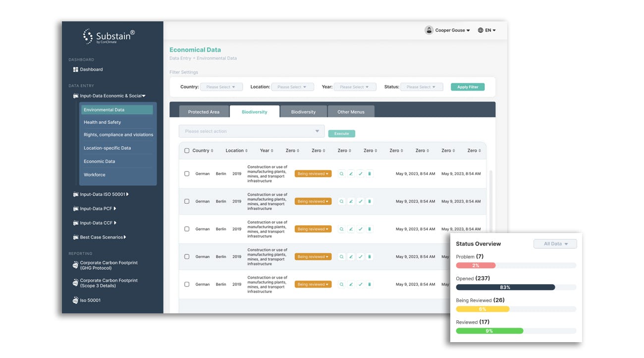This screenshot has width=644, height=358.
Task: Click the trash delete icon on third row
Action: 369,229
